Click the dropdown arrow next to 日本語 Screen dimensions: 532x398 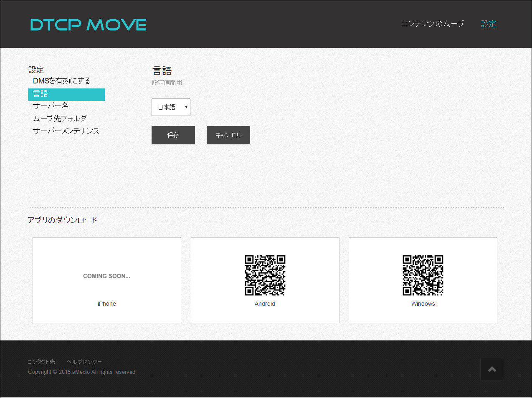(186, 107)
